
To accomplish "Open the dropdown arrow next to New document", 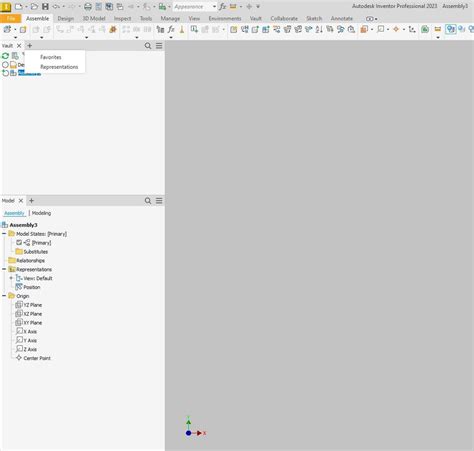I will 26,6.
